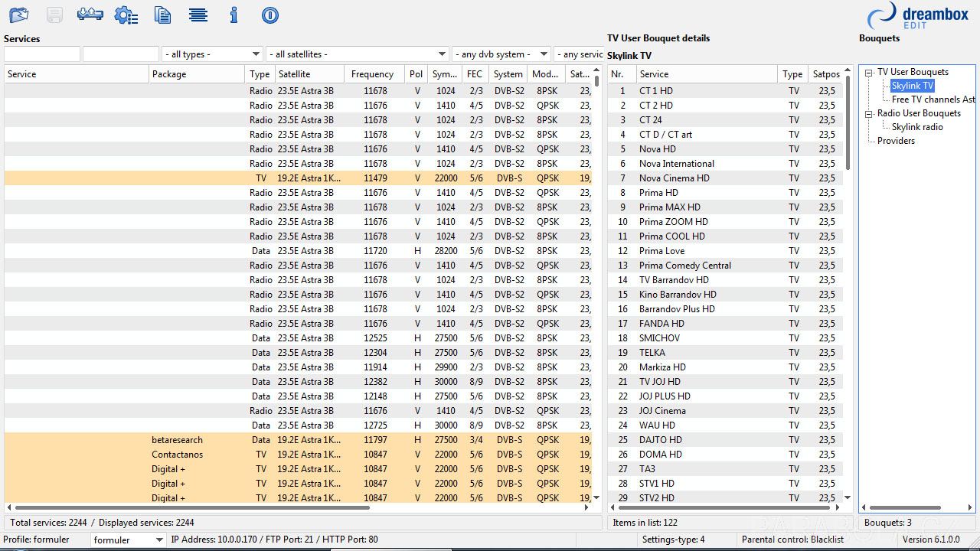
Task: Select the Providers tree item
Action: (x=896, y=141)
